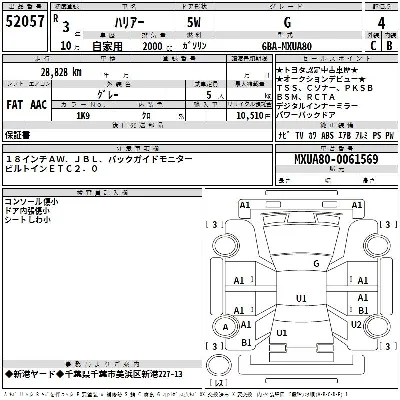Click the transmission code FAT
Image resolution: width=400 pixels, height=400 pixels.
click(14, 105)
